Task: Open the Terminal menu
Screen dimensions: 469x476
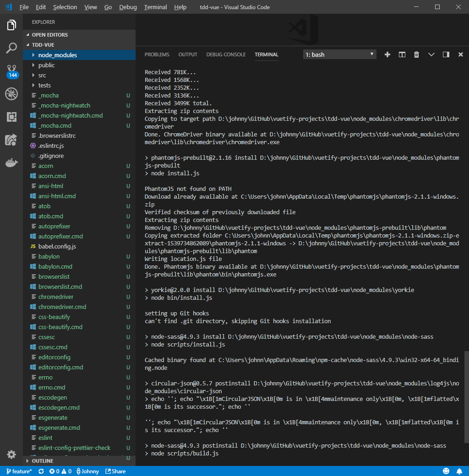Action: point(155,7)
